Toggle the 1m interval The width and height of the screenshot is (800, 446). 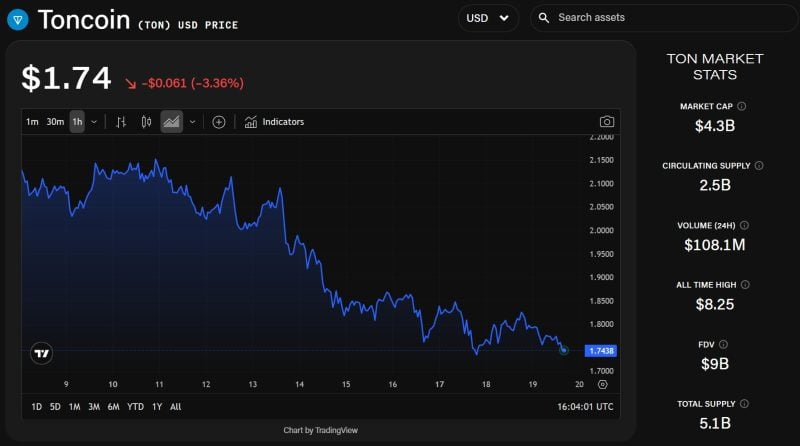32,122
